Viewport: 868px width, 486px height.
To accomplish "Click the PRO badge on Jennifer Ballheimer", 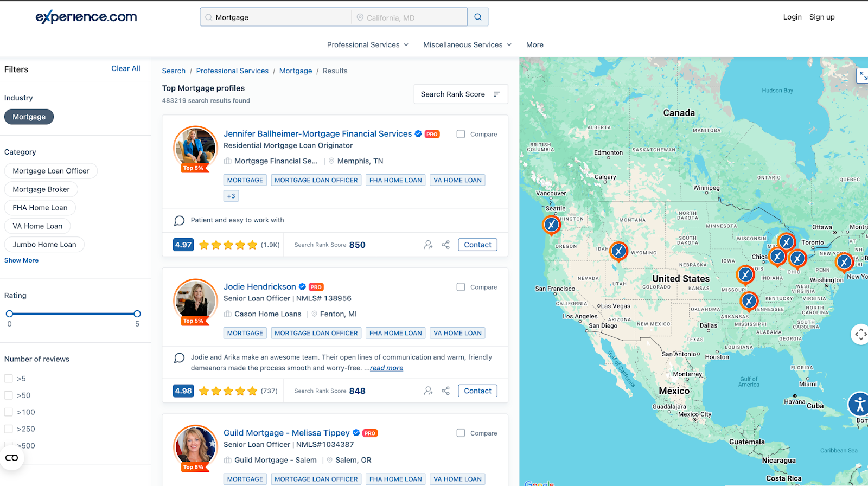I will coord(432,134).
